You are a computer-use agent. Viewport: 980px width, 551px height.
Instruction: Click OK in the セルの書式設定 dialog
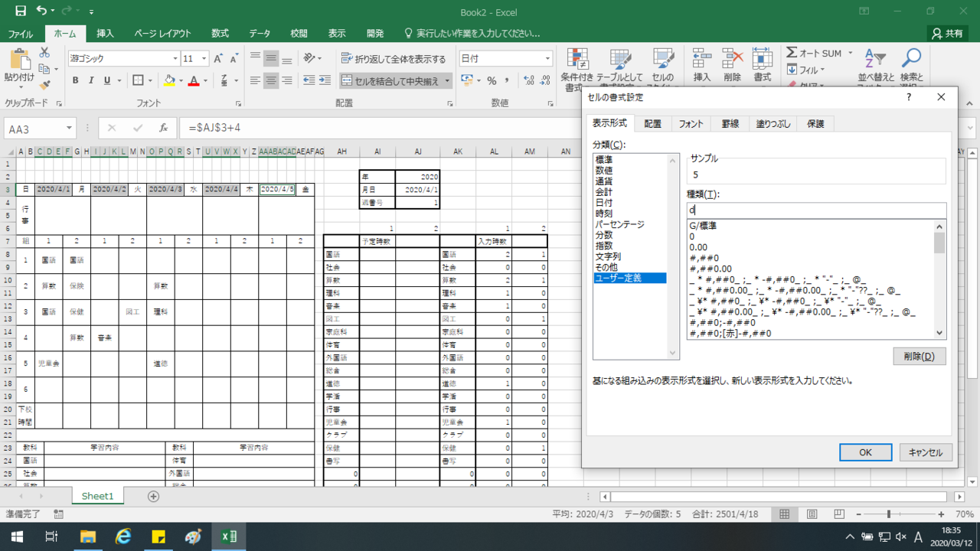point(865,452)
